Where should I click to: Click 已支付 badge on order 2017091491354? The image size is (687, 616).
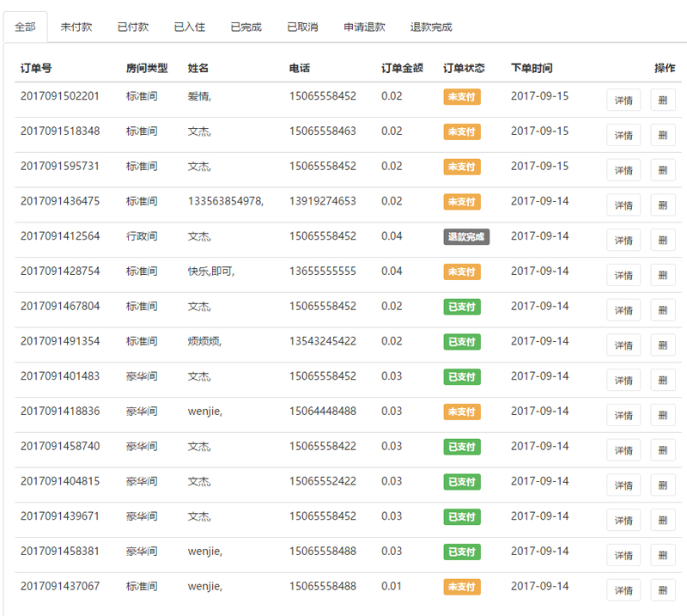click(x=461, y=341)
